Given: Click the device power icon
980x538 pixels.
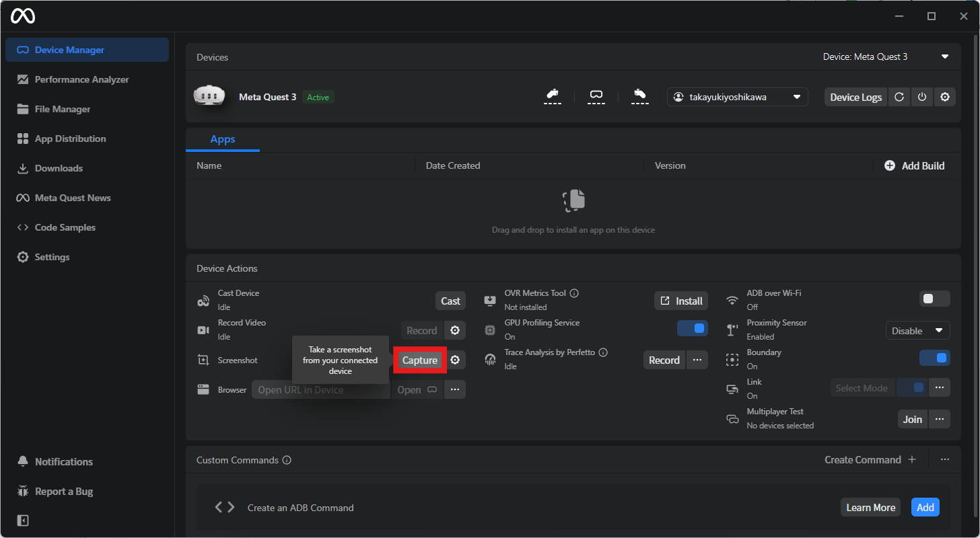Looking at the screenshot, I should (922, 98).
